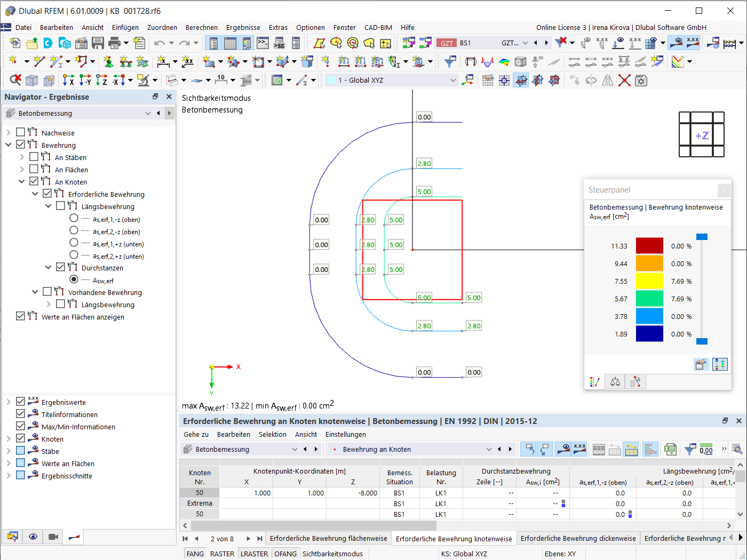Click the yellow 7.55 color swatch
Viewport: 747px width, 560px height.
point(649,281)
